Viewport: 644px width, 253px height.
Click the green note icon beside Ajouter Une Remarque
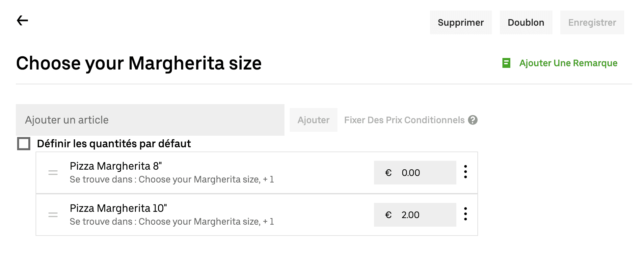[506, 63]
